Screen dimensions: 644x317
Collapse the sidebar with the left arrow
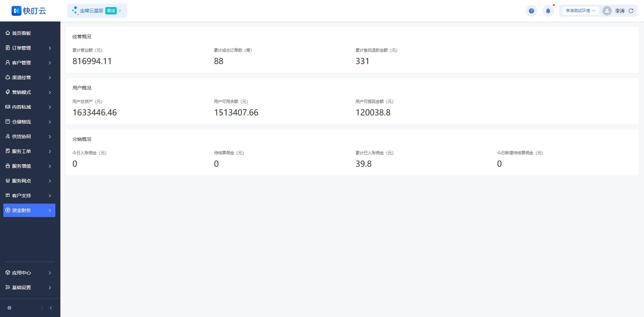pos(51,308)
